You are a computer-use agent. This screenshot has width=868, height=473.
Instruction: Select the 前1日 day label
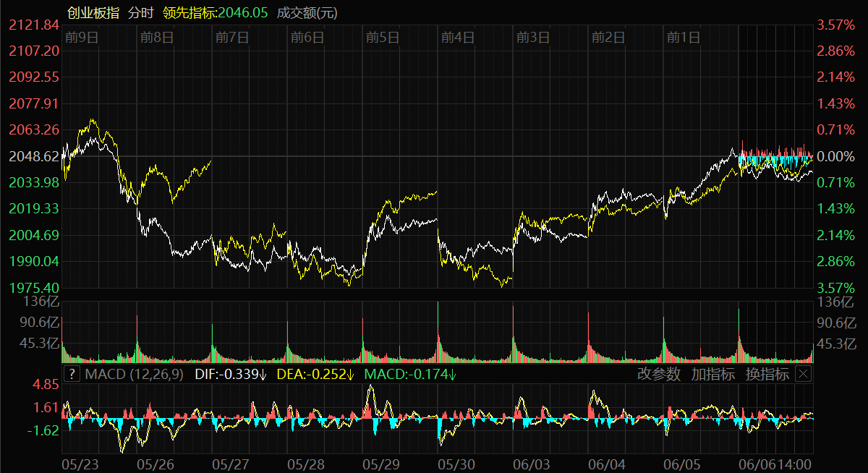[x=684, y=37]
